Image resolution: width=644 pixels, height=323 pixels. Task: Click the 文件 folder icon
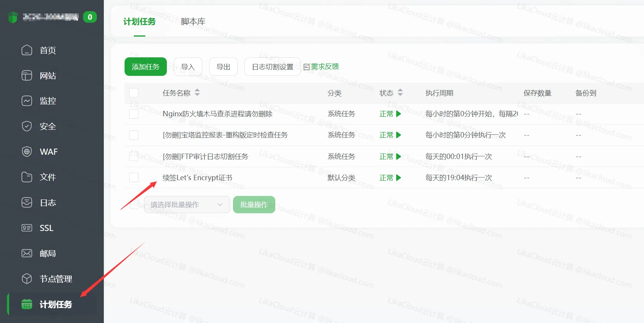[27, 177]
